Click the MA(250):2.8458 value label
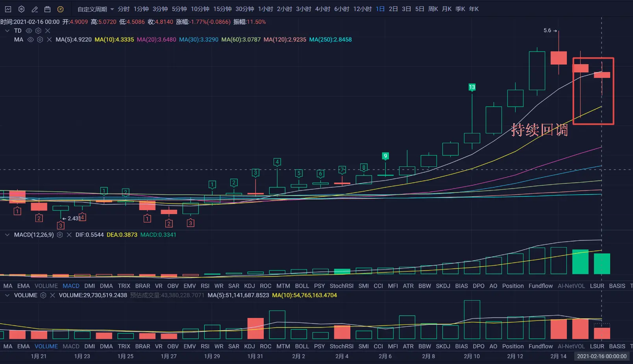This screenshot has height=364, width=633. pos(330,40)
